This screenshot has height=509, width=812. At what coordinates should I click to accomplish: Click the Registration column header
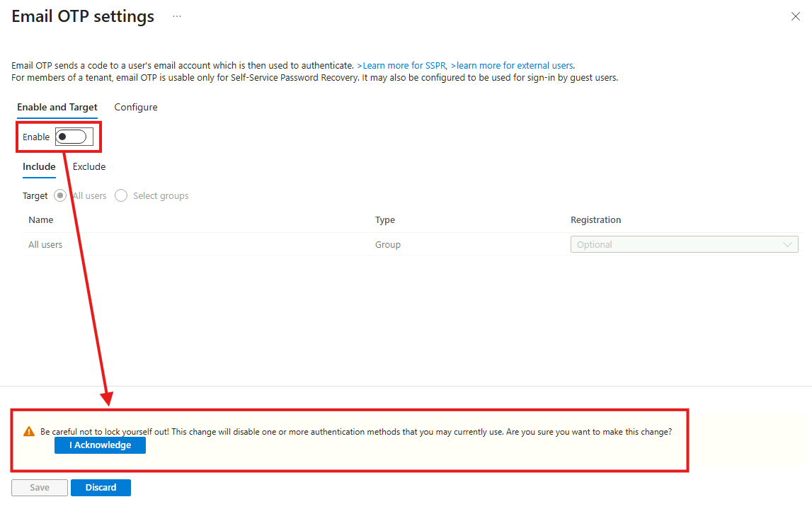[595, 220]
